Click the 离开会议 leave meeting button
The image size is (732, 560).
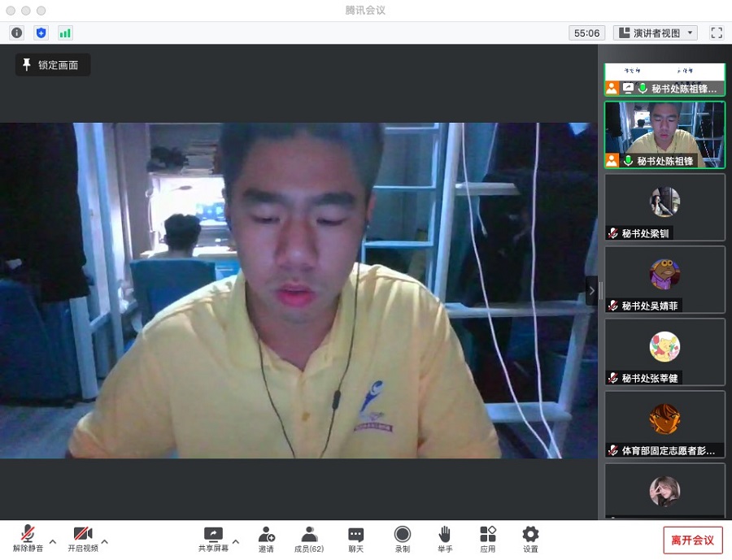pos(693,540)
